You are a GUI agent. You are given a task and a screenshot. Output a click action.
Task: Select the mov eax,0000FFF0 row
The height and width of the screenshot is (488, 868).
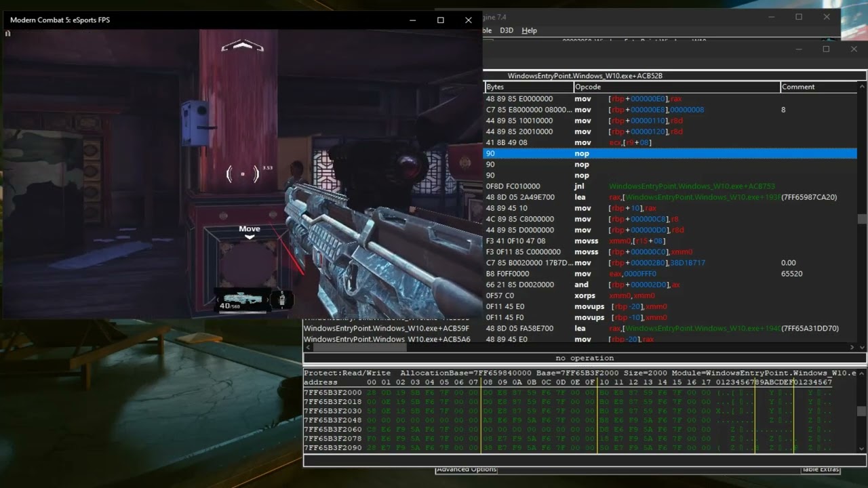tap(670, 274)
